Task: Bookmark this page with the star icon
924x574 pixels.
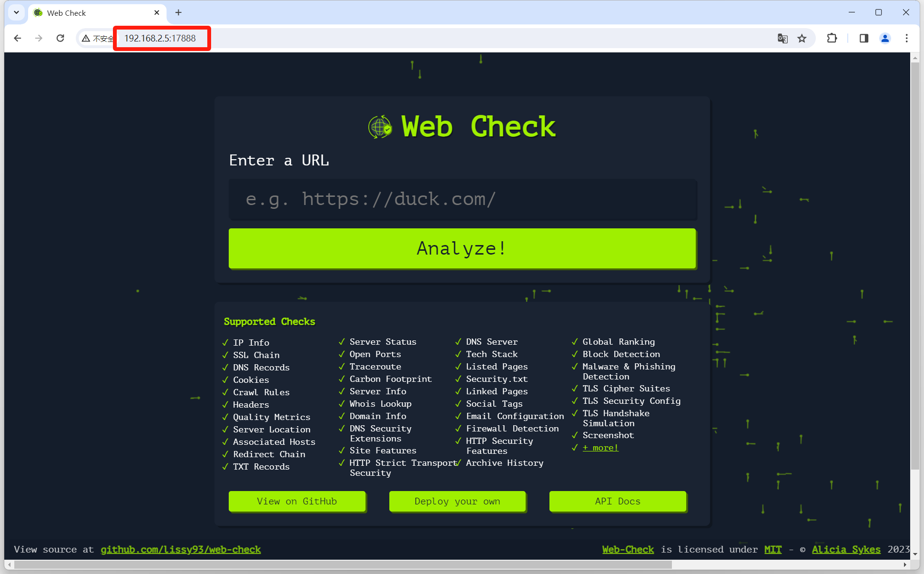Action: [x=802, y=38]
